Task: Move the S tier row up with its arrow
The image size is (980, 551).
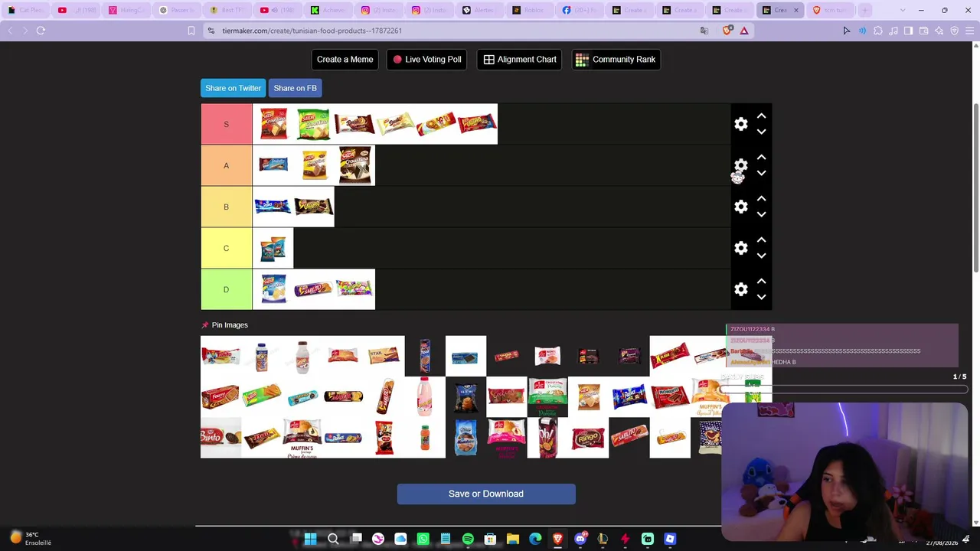Action: coord(761,116)
